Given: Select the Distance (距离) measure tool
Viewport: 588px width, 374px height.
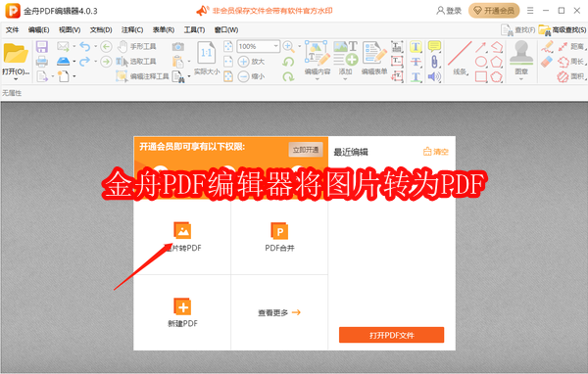Looking at the screenshot, I should [571, 46].
